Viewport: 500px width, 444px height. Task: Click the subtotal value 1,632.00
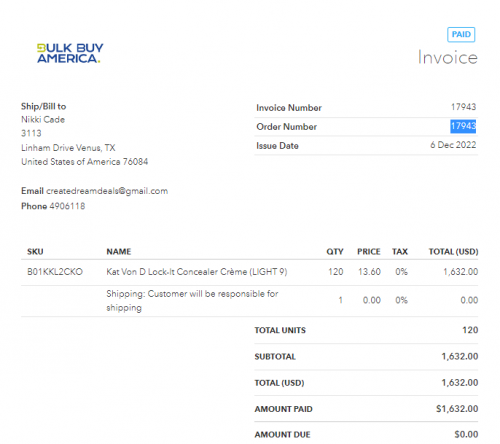click(460, 356)
